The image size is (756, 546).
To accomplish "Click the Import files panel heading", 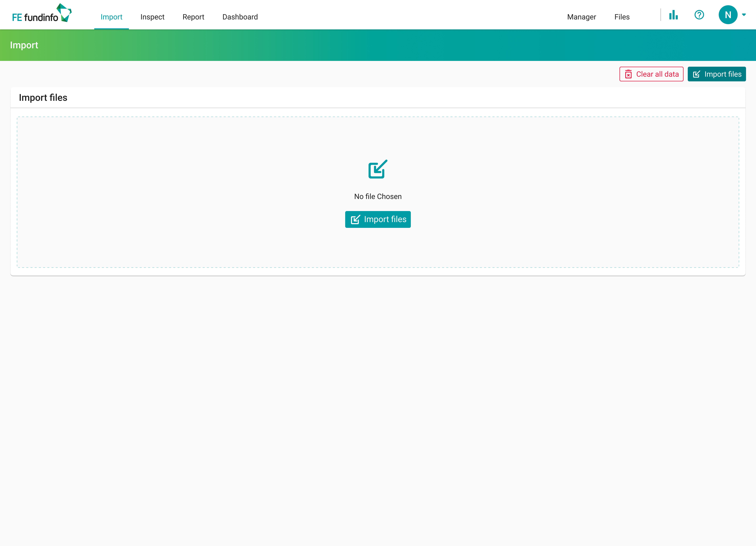I will click(43, 98).
